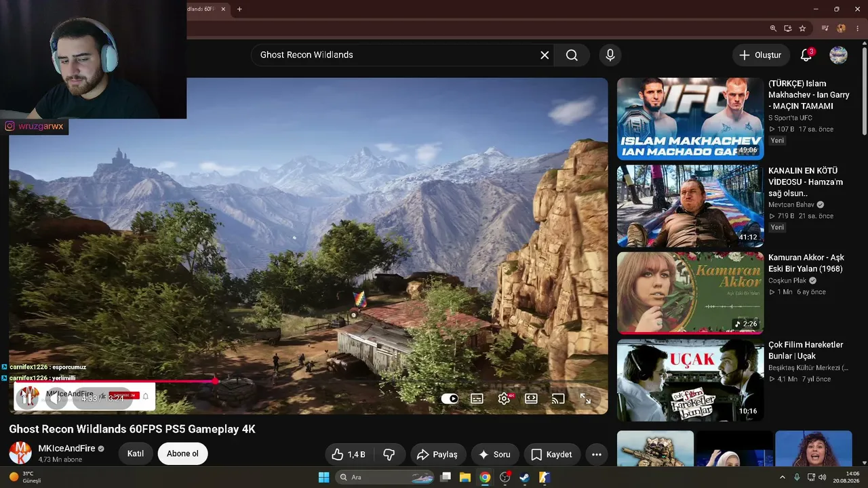Screen dimensions: 868x488
Task: Bookmark this page with the star
Action: click(x=803, y=28)
